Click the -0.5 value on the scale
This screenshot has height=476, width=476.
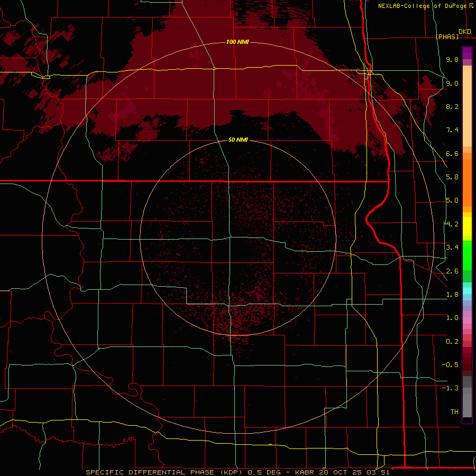[450, 365]
